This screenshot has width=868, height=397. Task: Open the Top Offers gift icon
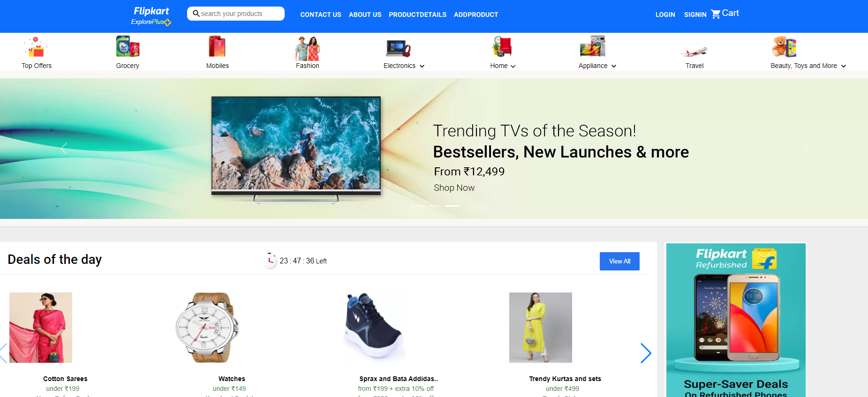point(36,47)
